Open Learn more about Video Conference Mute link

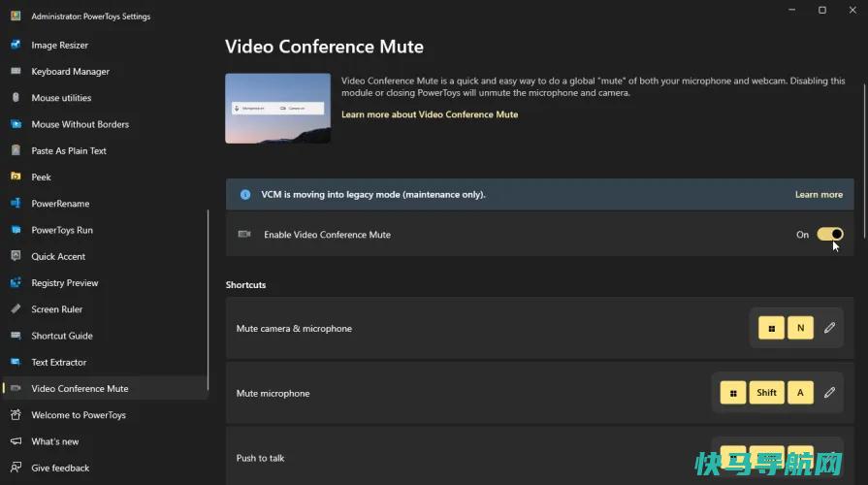[430, 114]
